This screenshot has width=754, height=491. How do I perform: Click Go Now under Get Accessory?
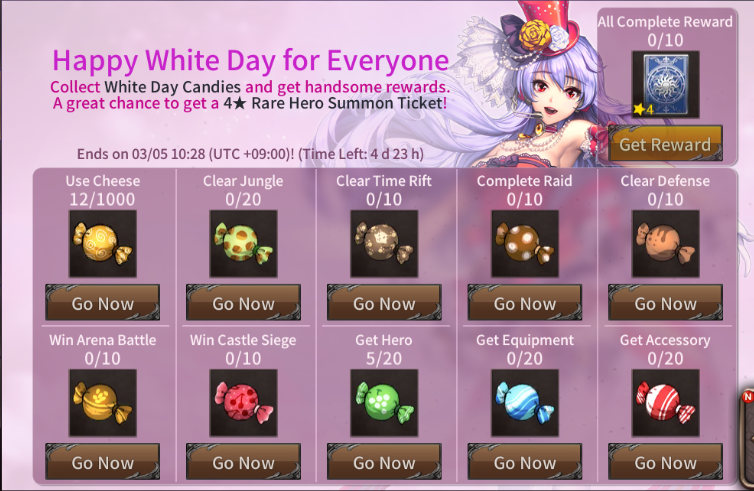coord(666,462)
